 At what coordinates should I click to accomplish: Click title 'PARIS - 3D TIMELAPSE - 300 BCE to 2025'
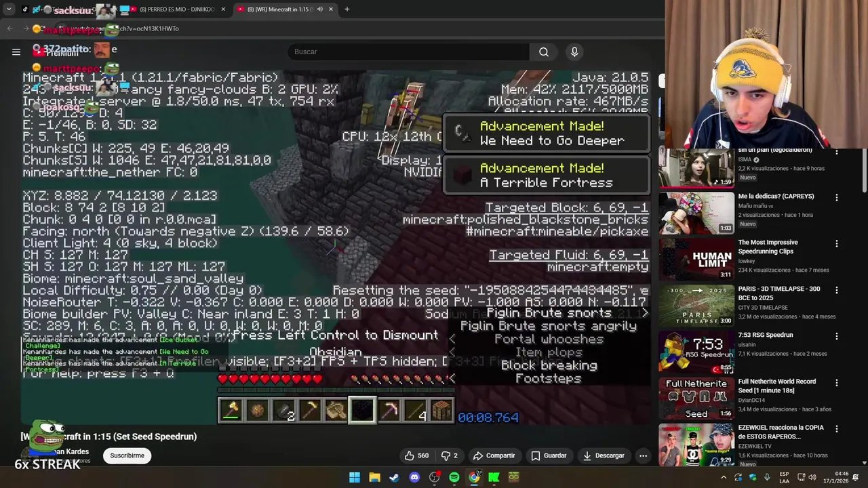click(778, 293)
